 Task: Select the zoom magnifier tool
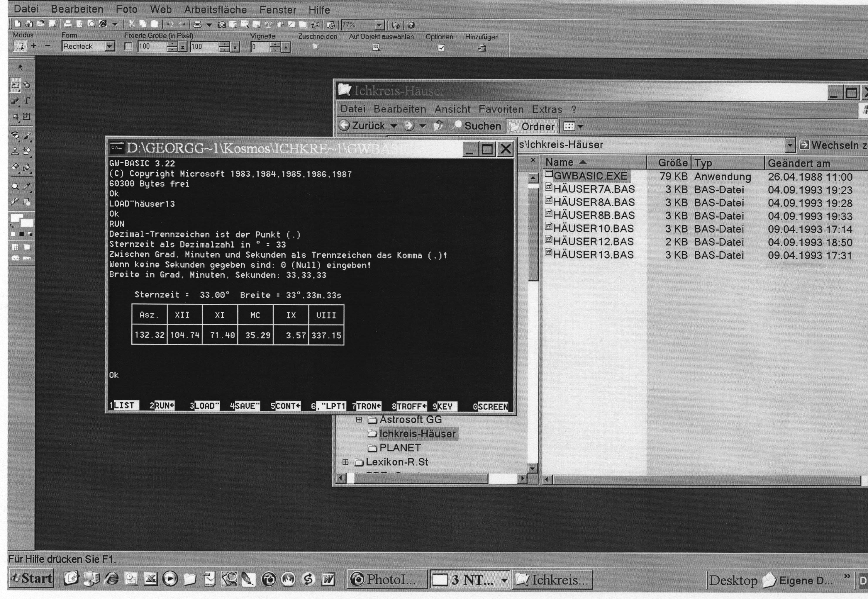tap(15, 186)
